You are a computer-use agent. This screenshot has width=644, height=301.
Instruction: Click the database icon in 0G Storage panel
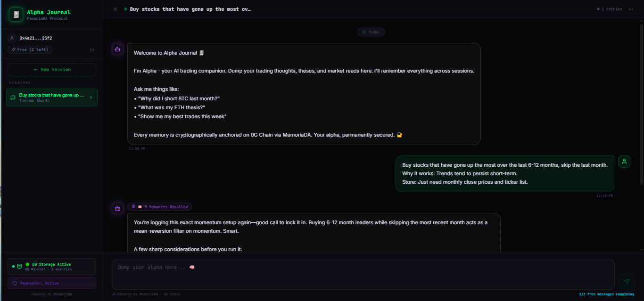point(19,266)
